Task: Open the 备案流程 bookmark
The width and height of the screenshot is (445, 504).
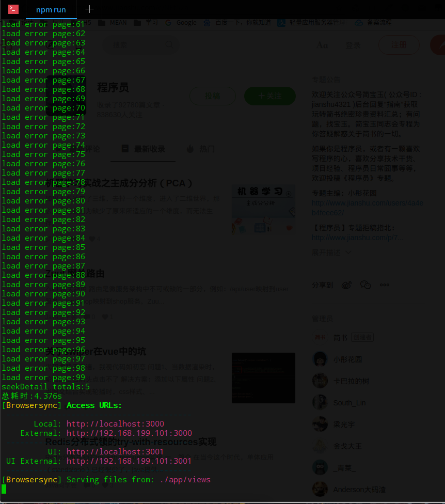Action: tap(373, 23)
